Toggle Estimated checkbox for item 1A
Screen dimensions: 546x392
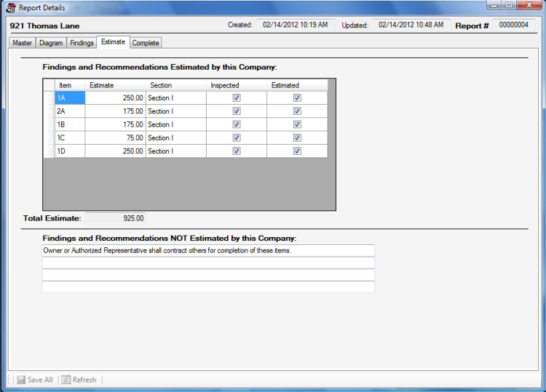(297, 97)
